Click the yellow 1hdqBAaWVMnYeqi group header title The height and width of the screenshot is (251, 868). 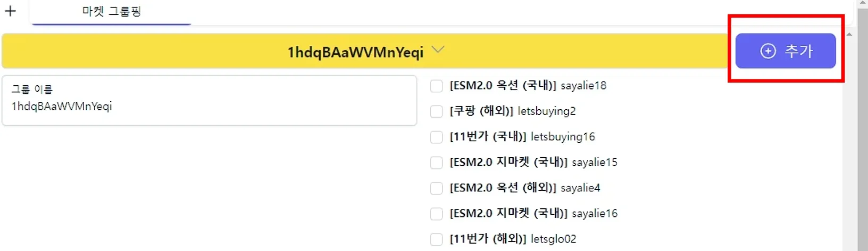pyautogui.click(x=355, y=52)
